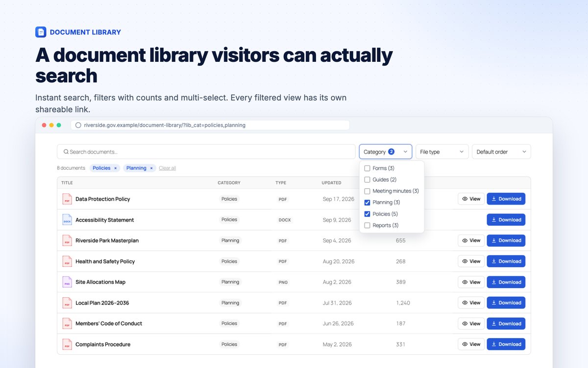Click the PDF icon for Riverside Park Masterplan
The height and width of the screenshot is (368, 588).
pyautogui.click(x=67, y=240)
